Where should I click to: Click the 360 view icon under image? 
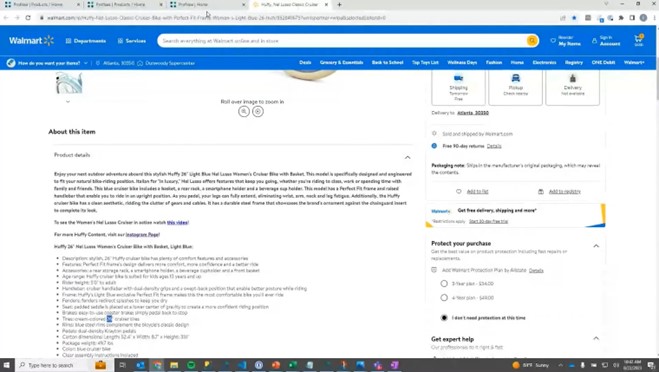[x=258, y=111]
